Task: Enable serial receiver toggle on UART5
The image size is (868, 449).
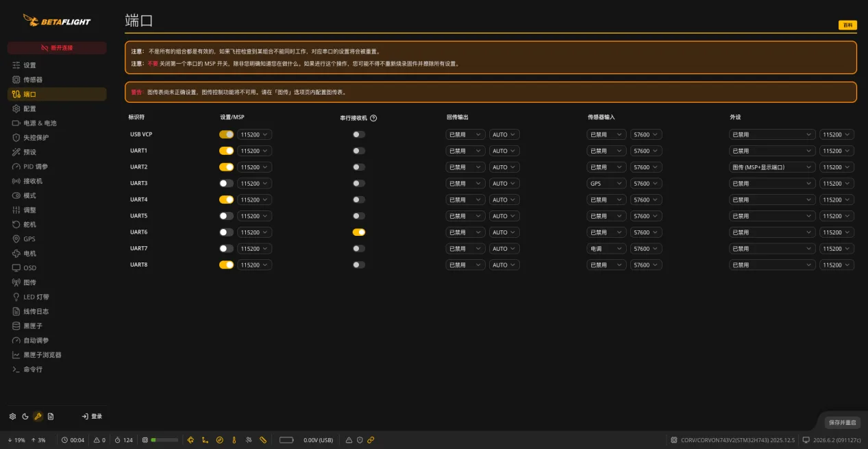Action: point(359,216)
